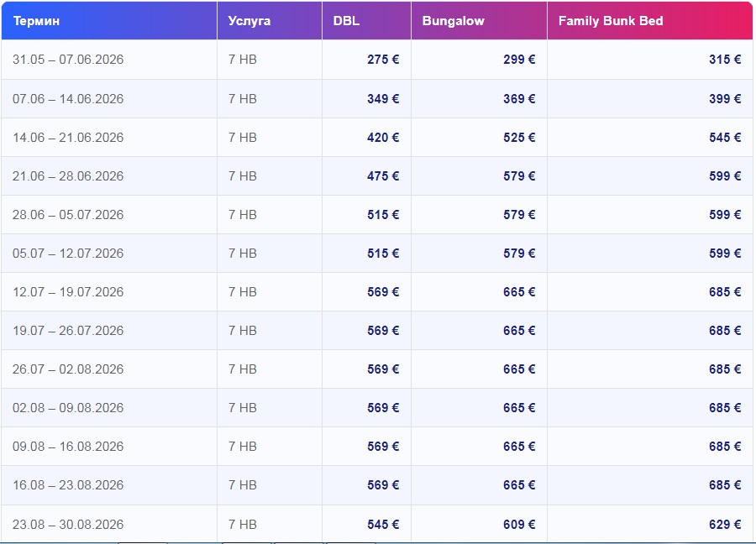This screenshot has width=756, height=544.
Task: Click the 369 € Bungalow price
Action: [x=519, y=98]
